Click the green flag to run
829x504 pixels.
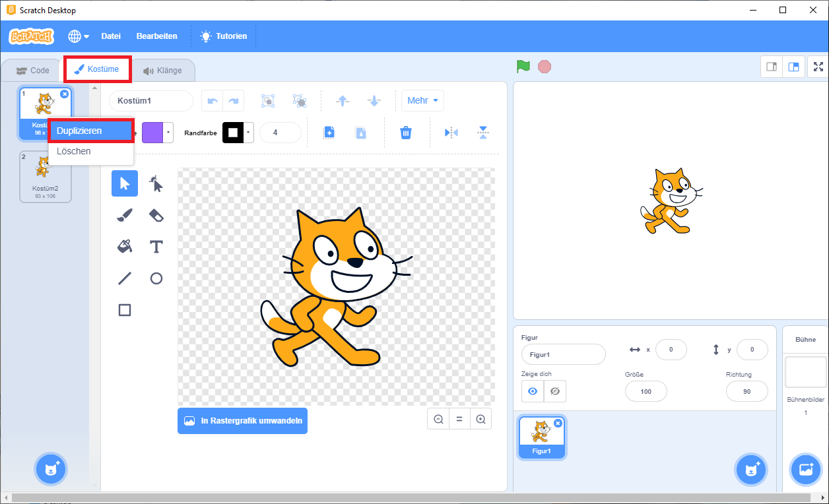523,67
